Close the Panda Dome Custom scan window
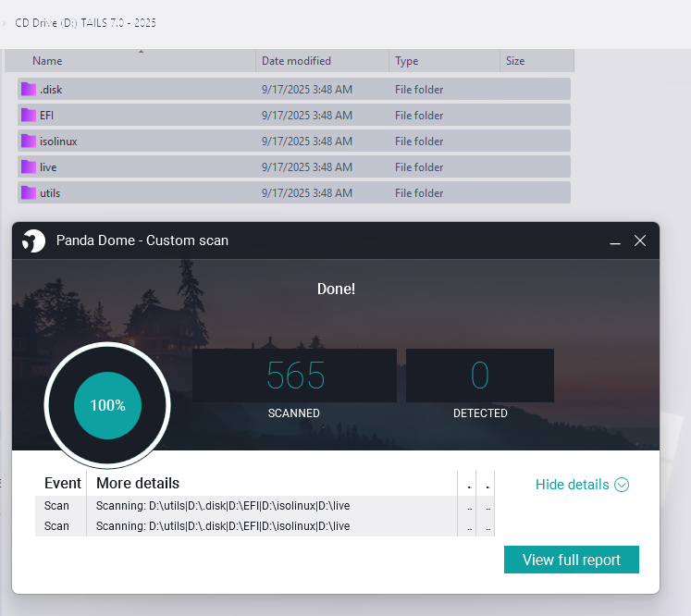 640,241
